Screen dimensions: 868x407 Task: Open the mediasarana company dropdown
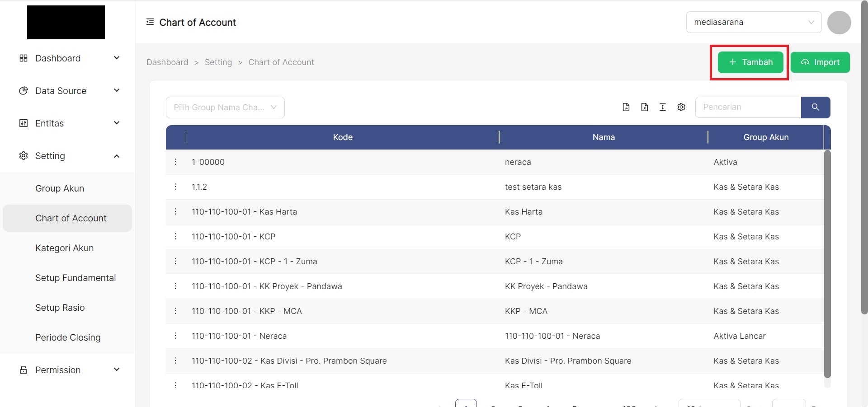(x=753, y=22)
